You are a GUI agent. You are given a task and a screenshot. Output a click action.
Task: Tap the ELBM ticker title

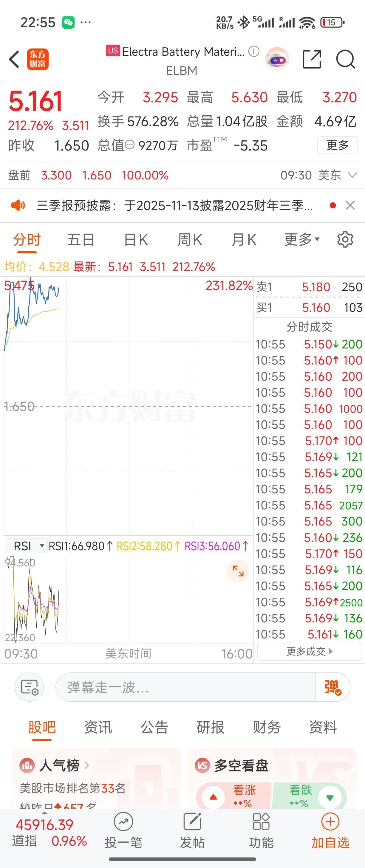click(x=182, y=70)
